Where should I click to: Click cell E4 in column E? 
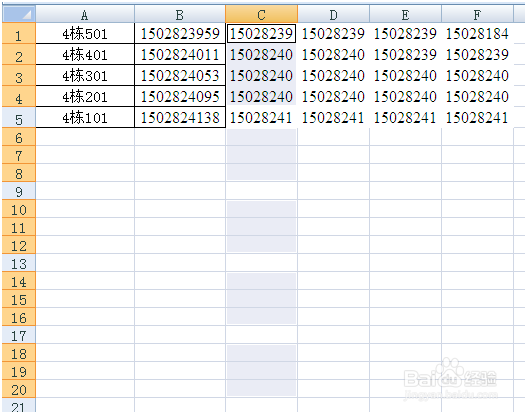405,96
